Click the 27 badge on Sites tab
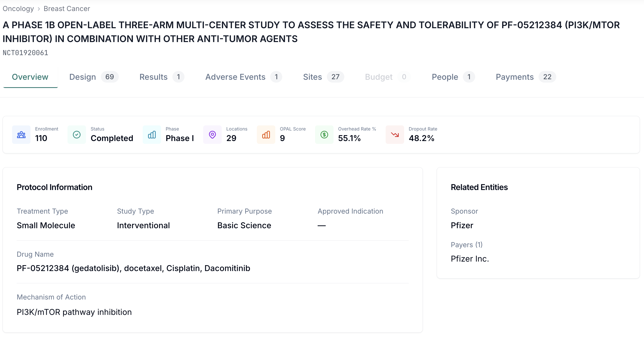Screen dimensions: 644x339 point(336,77)
